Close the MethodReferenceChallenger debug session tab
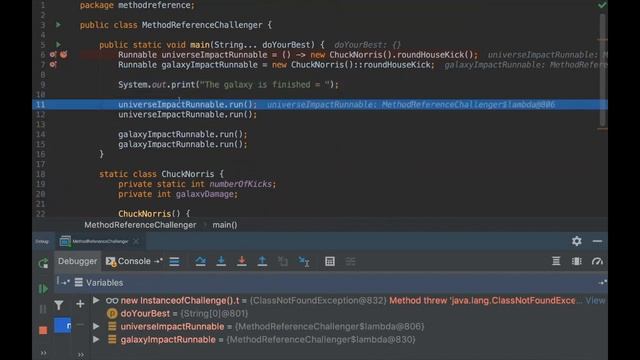The width and height of the screenshot is (640, 360). [x=136, y=241]
